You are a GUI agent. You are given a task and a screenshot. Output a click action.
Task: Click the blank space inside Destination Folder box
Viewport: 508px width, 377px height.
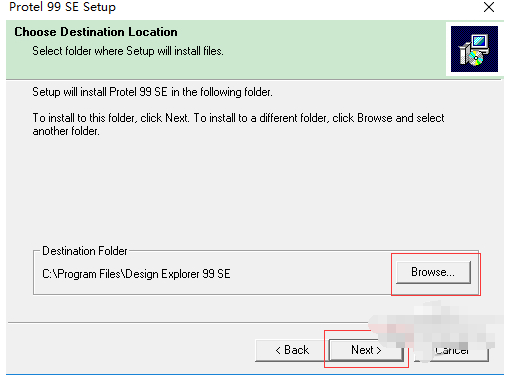pyautogui.click(x=310, y=274)
